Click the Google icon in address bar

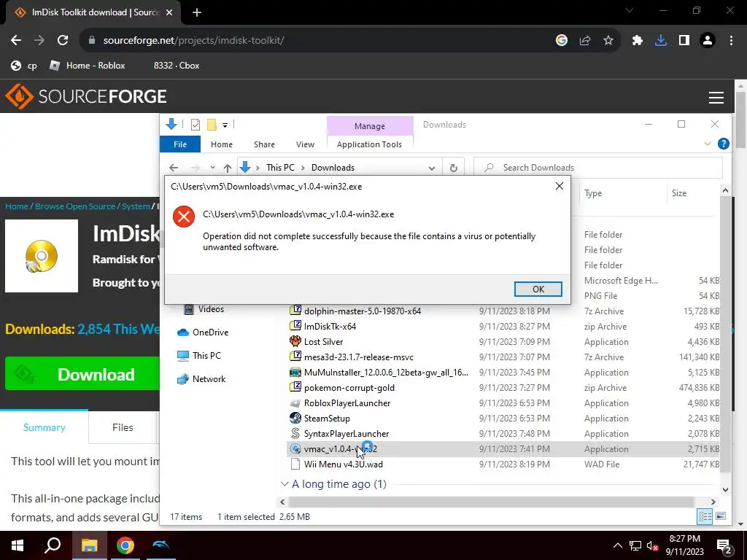click(x=562, y=41)
